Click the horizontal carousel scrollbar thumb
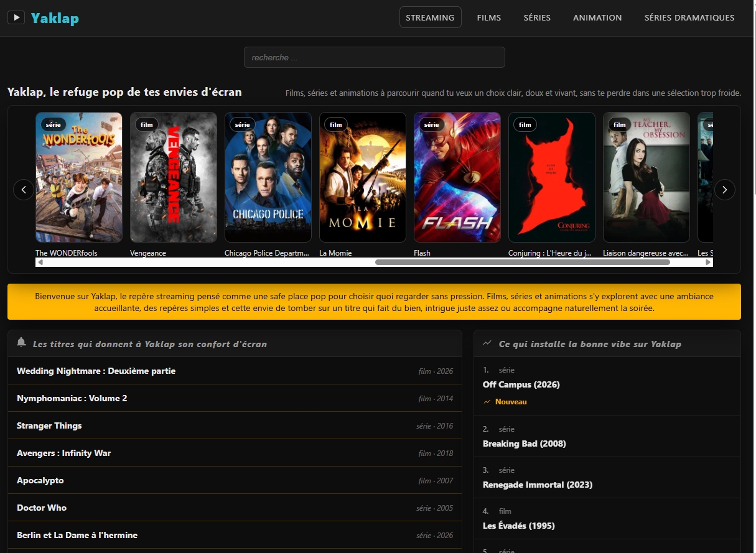This screenshot has width=756, height=553. 523,263
